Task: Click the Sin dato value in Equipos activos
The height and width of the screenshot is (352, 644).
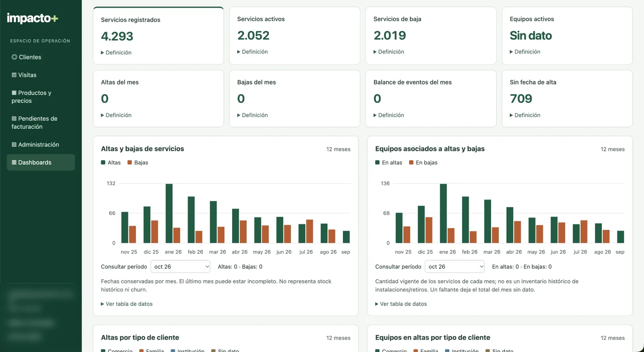Action: (531, 35)
